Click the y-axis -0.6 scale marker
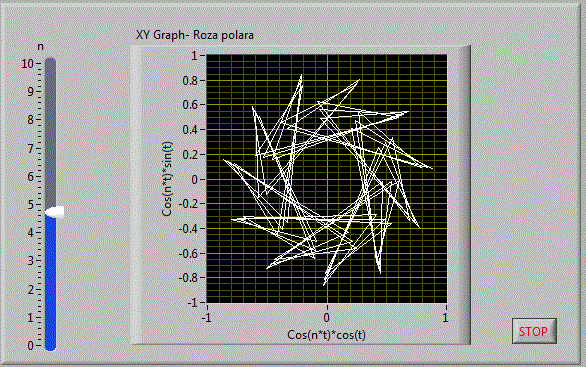The height and width of the screenshot is (367, 586). pos(188,253)
